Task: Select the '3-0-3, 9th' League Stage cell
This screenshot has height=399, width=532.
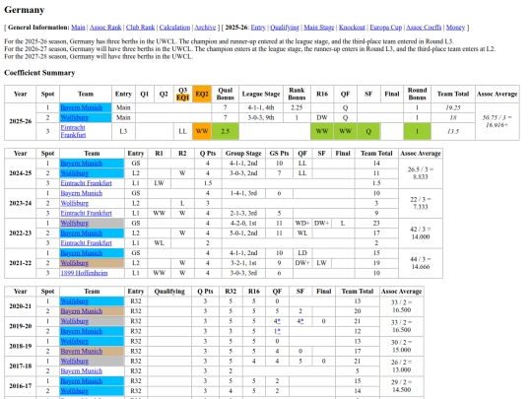Action: point(260,117)
